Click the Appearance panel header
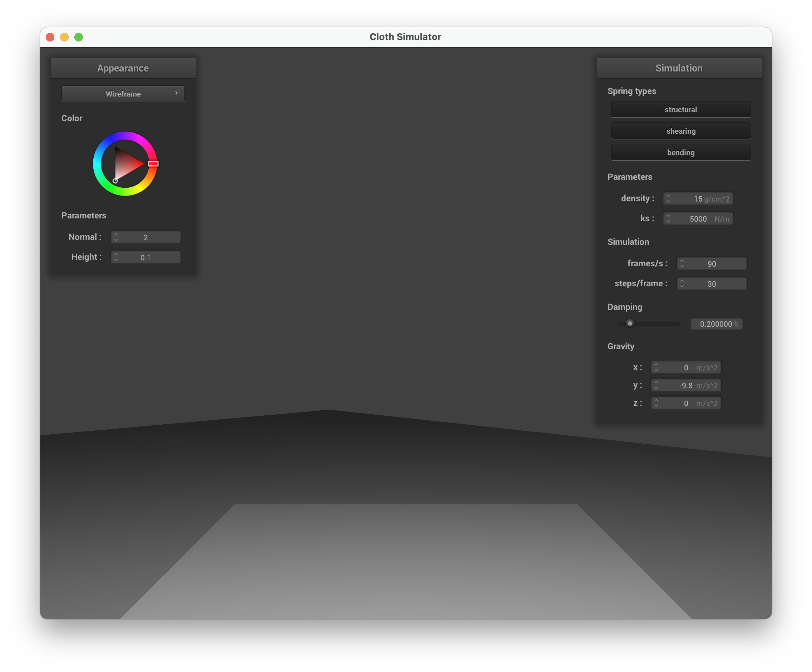Viewport: 812px width, 672px height. pyautogui.click(x=123, y=68)
